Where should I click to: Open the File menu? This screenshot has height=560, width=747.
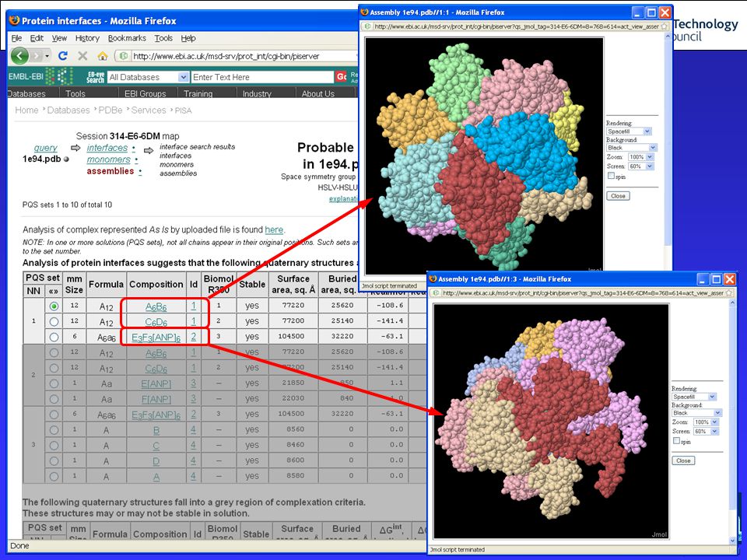click(16, 38)
